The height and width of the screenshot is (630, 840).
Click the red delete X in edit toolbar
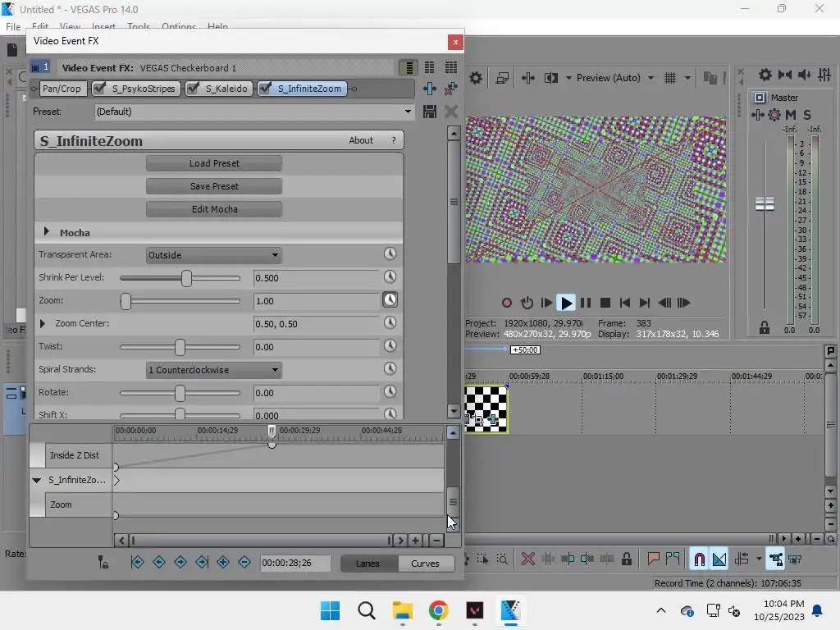coord(528,559)
